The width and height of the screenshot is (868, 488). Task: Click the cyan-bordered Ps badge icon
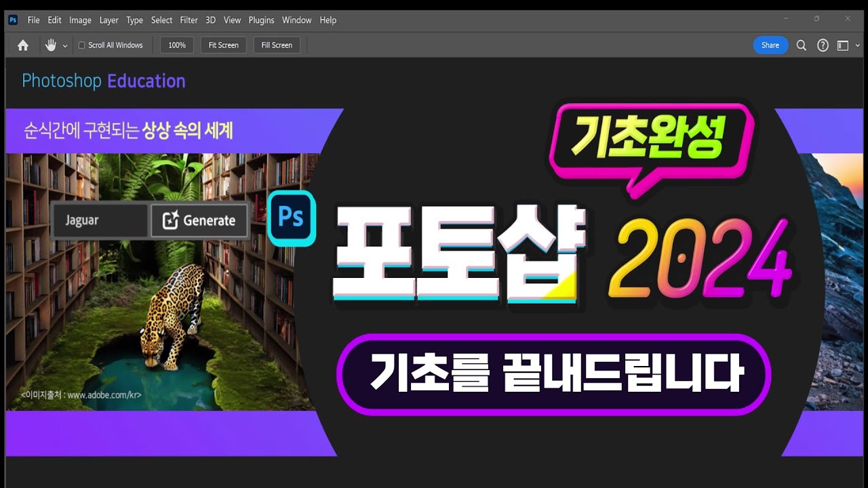292,218
